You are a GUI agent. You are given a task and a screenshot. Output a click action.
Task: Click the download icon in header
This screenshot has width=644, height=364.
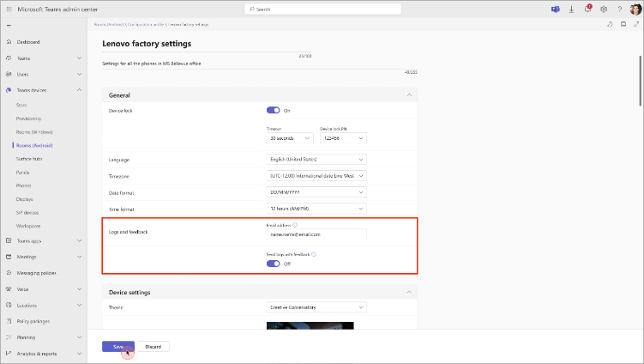point(571,9)
